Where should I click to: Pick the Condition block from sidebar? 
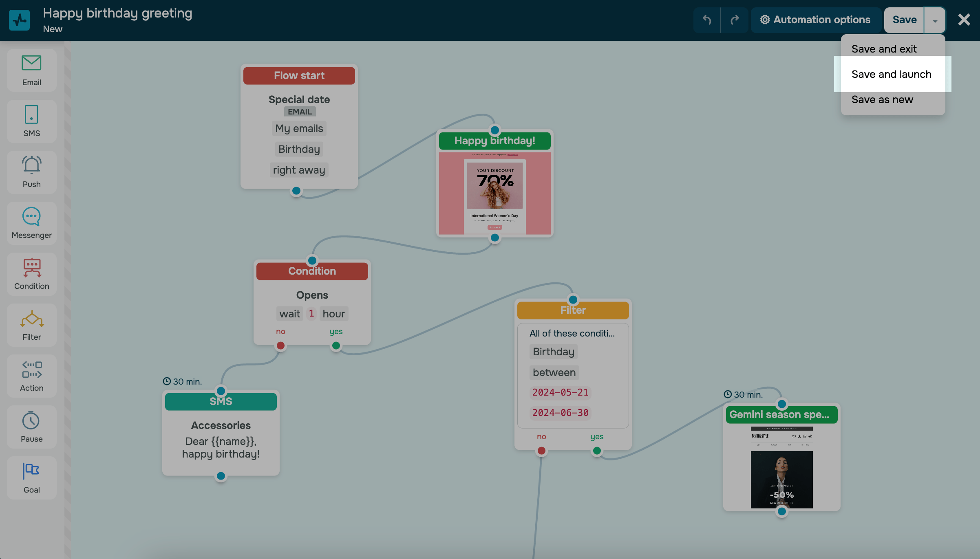(31, 274)
